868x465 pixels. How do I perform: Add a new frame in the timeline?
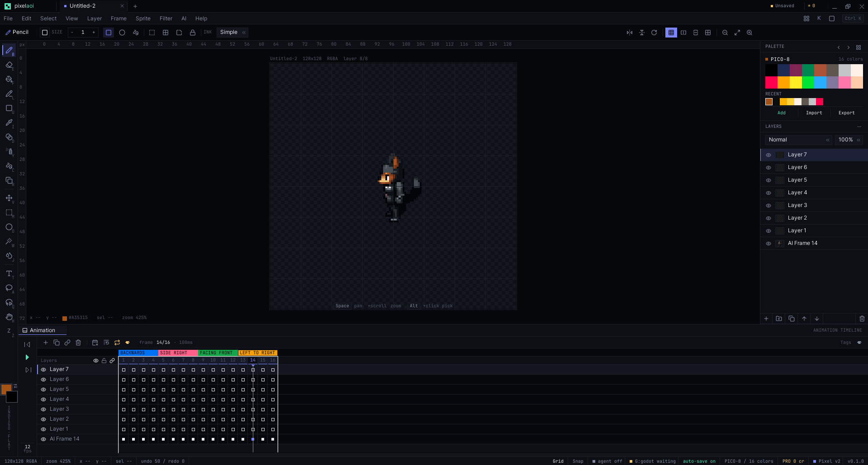click(x=46, y=343)
